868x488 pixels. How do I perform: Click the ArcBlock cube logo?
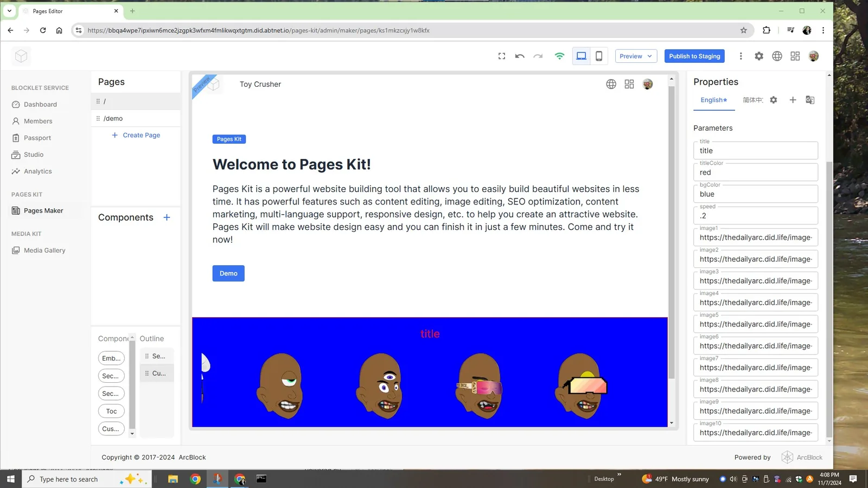coord(21,56)
